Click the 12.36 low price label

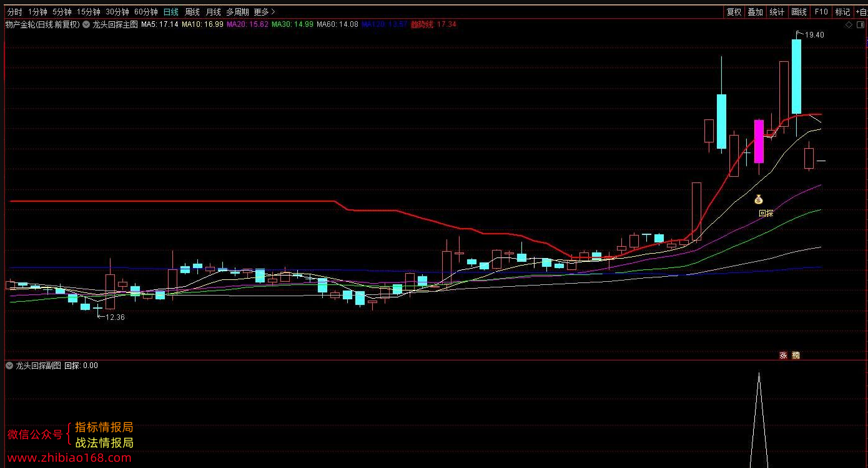click(115, 317)
